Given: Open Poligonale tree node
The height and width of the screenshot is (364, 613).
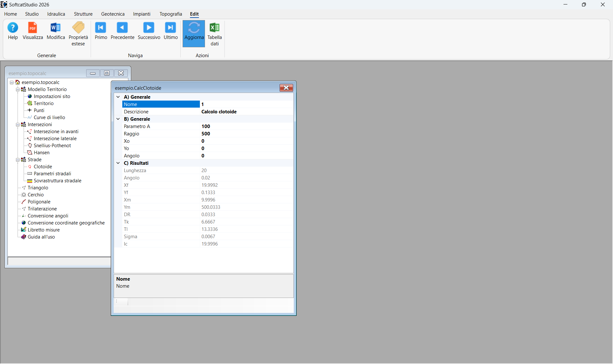Looking at the screenshot, I should click(39, 202).
